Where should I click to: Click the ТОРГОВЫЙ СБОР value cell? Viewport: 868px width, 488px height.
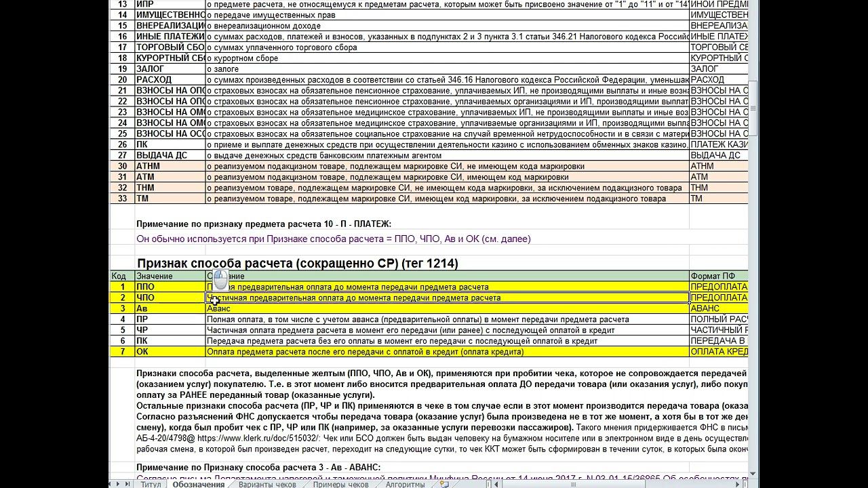click(x=170, y=47)
